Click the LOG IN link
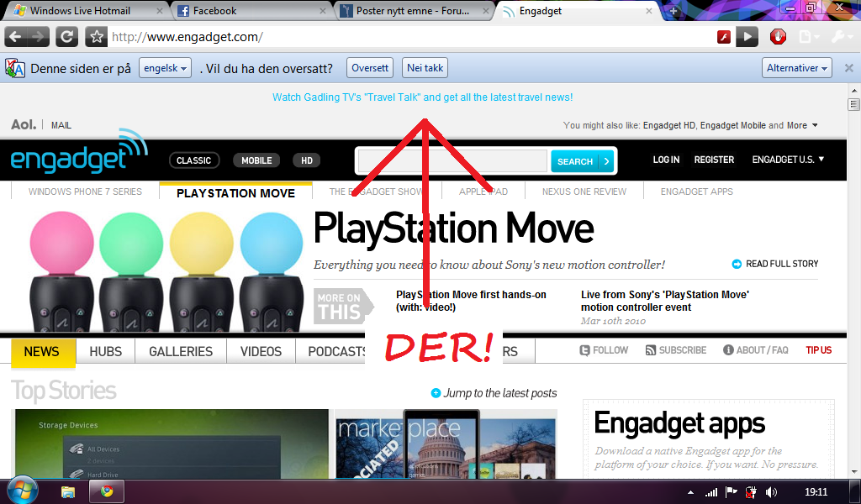Screen dimensions: 861x504 click(666, 160)
